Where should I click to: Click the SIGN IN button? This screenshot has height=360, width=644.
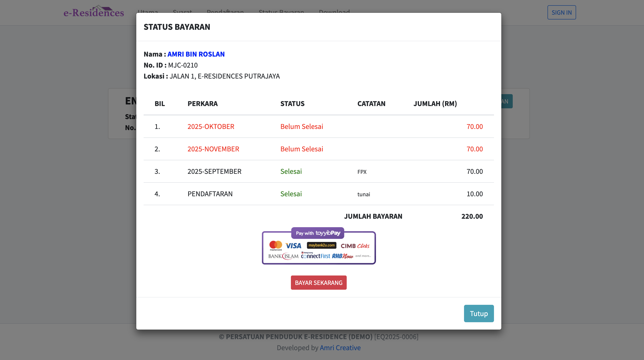[x=561, y=12]
